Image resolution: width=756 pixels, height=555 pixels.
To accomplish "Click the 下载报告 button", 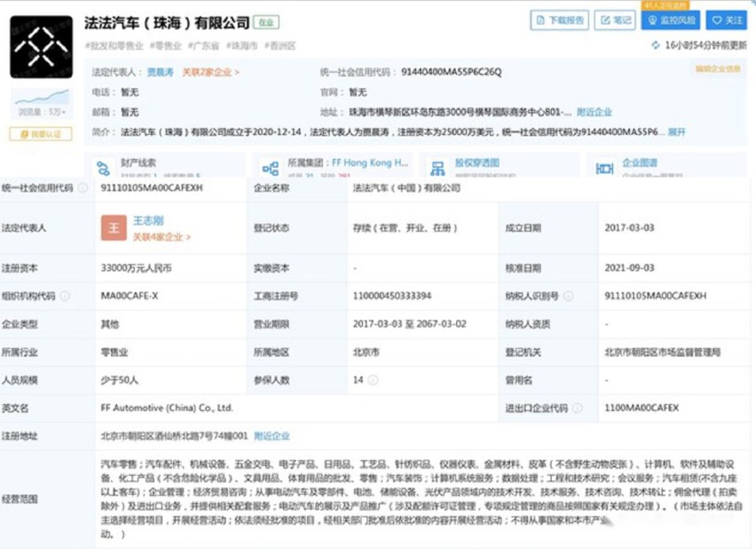I will click(x=559, y=20).
